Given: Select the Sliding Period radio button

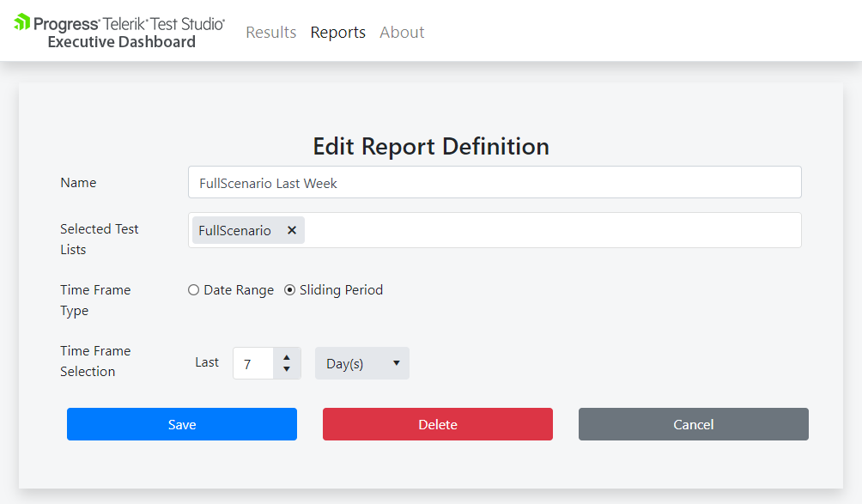Looking at the screenshot, I should pyautogui.click(x=289, y=289).
